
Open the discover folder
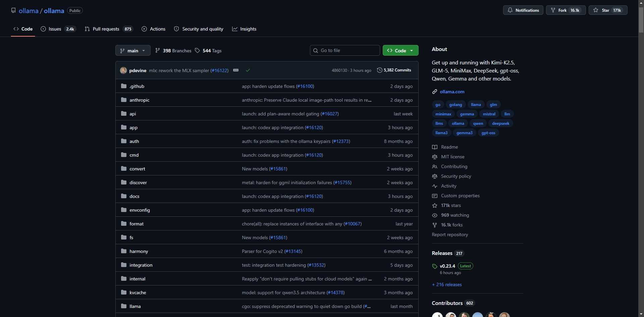click(x=138, y=182)
